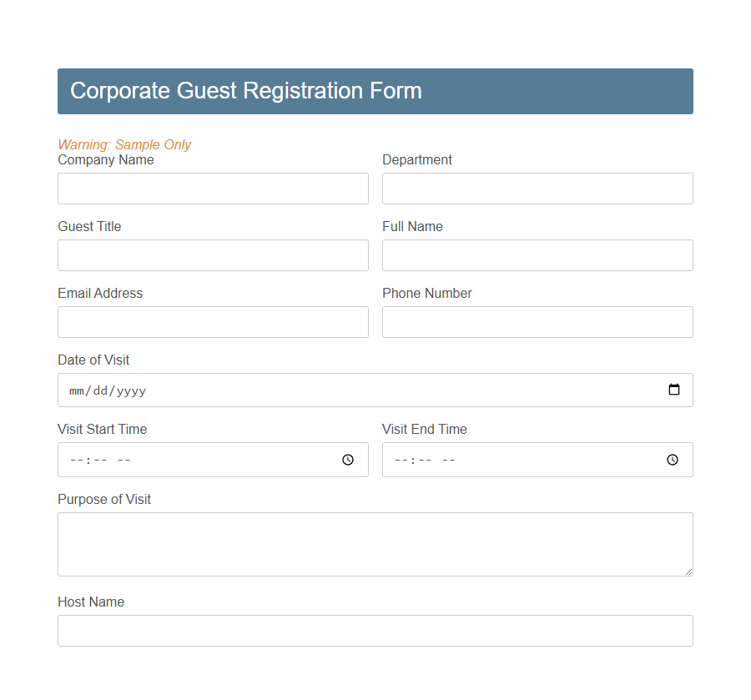This screenshot has height=700, width=751.
Task: Select the yyyy segment of Date of Visit
Action: (130, 390)
